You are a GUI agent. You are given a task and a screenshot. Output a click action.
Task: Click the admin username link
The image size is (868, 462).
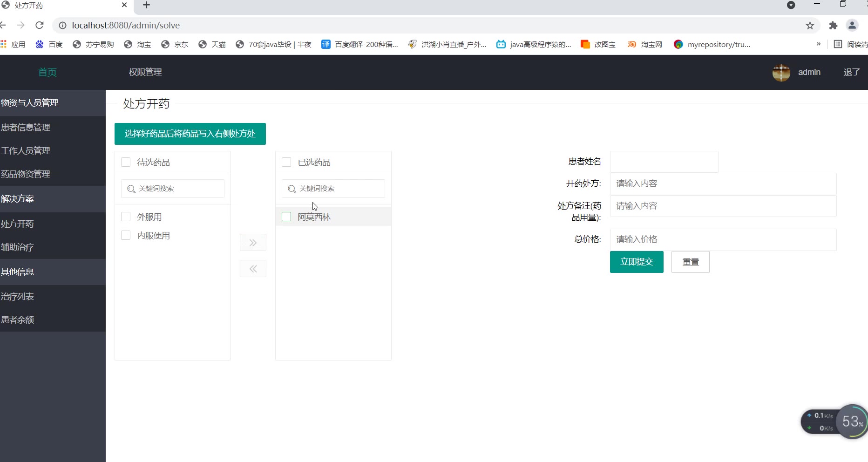tap(809, 72)
